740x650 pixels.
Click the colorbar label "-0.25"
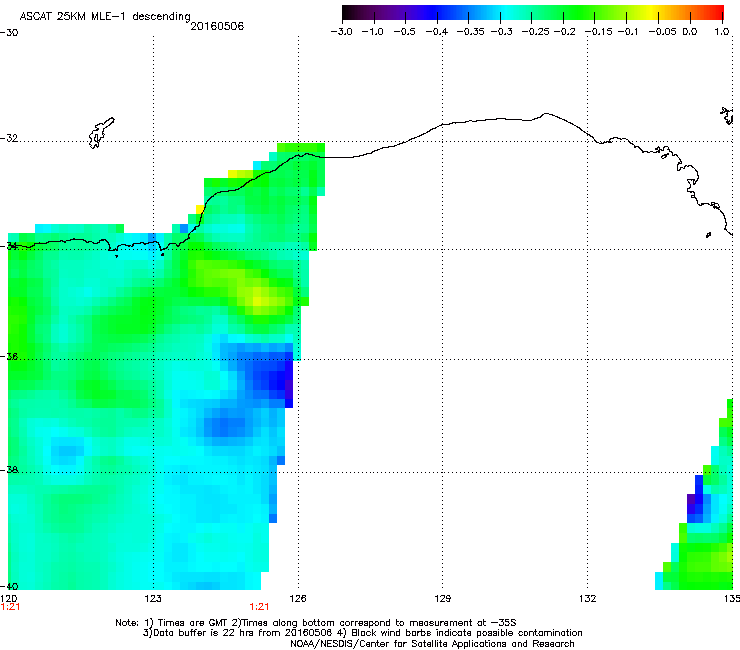(x=536, y=32)
